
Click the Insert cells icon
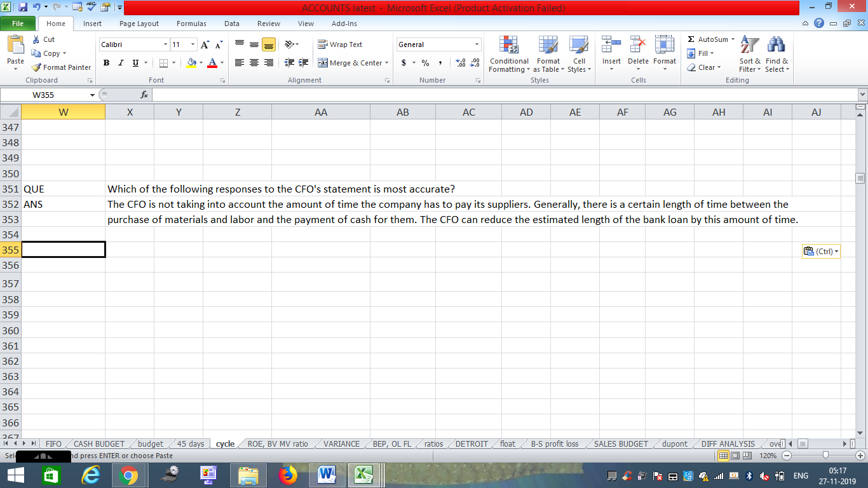click(x=611, y=46)
